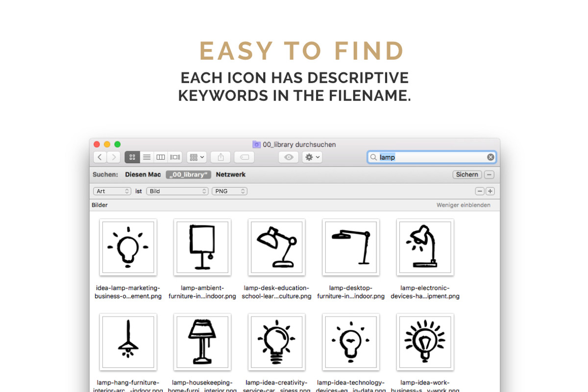Click the magnifier icon in search field
Image resolution: width=588 pixels, height=392 pixels.
pyautogui.click(x=374, y=157)
